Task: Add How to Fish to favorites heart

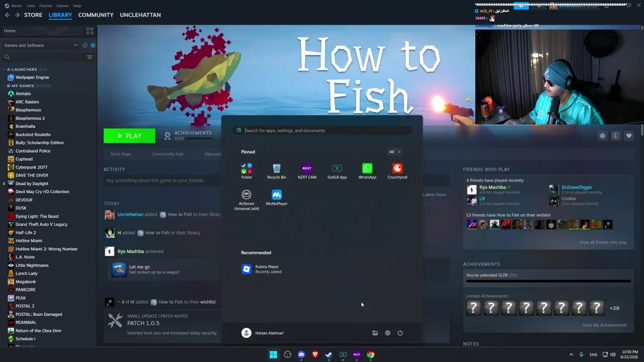Action: pos(629,136)
